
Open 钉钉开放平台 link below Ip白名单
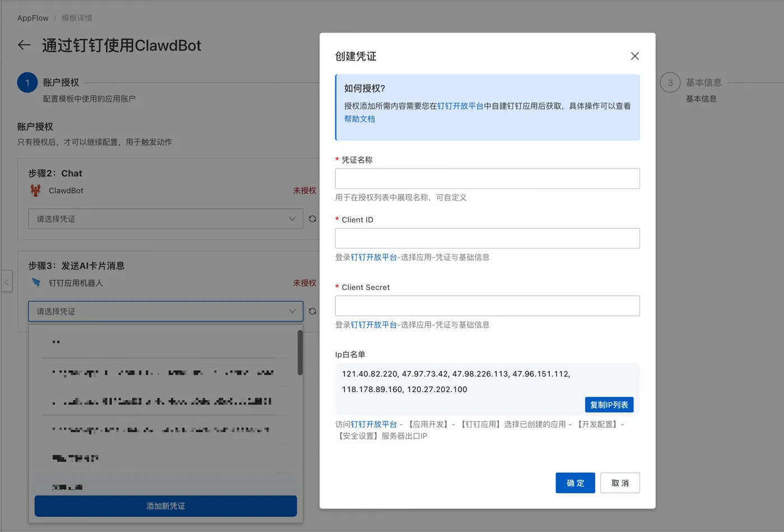374,424
